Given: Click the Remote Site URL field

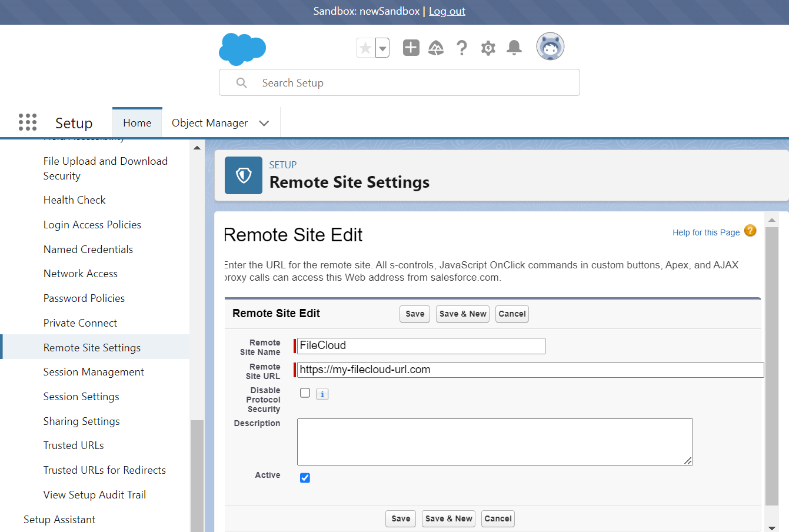Looking at the screenshot, I should (x=530, y=370).
